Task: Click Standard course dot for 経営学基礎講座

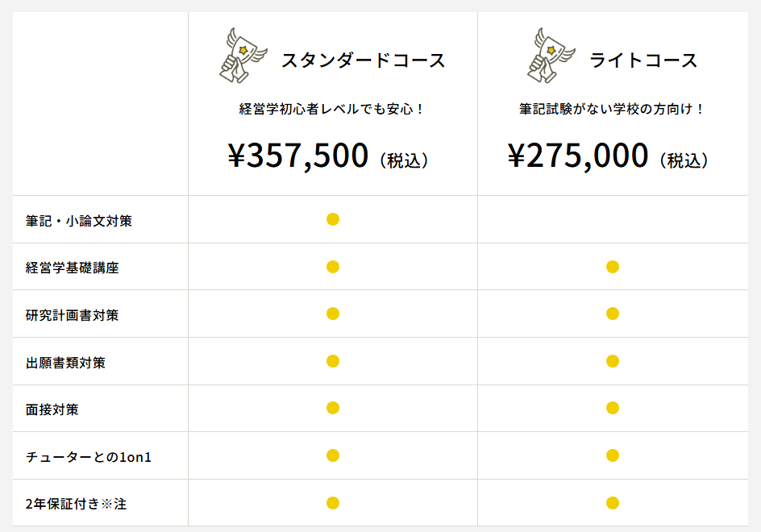Action: [333, 267]
